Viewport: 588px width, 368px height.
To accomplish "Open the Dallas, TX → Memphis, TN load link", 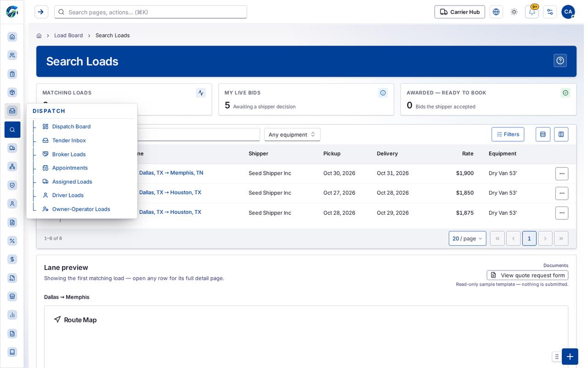I will (x=171, y=173).
